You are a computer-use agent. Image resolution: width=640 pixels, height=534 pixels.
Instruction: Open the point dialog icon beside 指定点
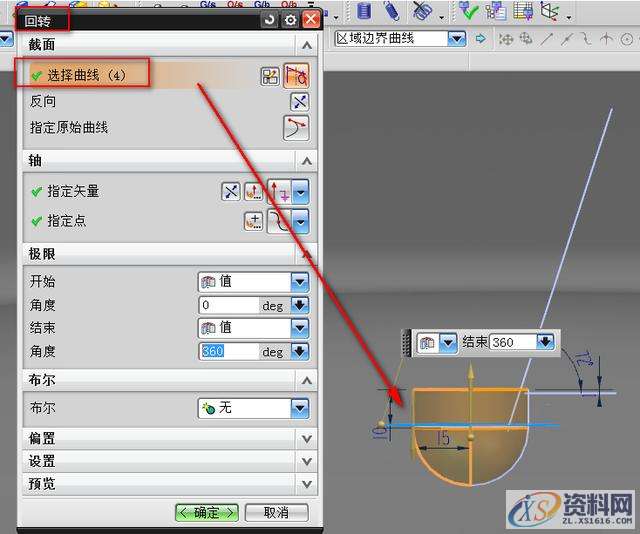[x=254, y=221]
